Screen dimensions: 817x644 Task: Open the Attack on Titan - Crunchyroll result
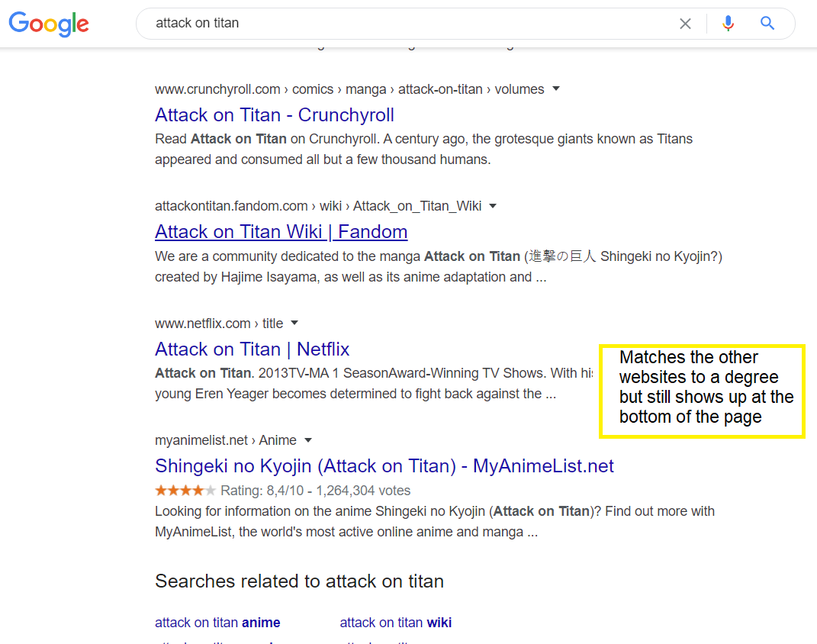point(274,114)
